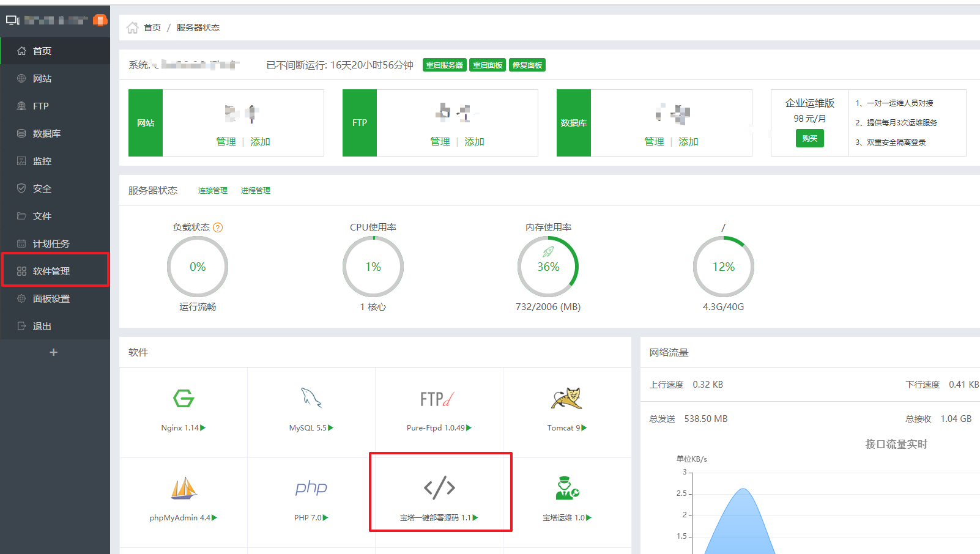
Task: Click the 计划任务 calendar icon in sidebar
Action: click(21, 243)
